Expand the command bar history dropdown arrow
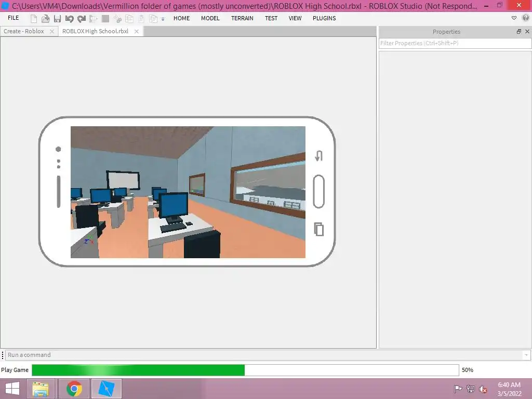This screenshot has height=399, width=532. [526, 355]
